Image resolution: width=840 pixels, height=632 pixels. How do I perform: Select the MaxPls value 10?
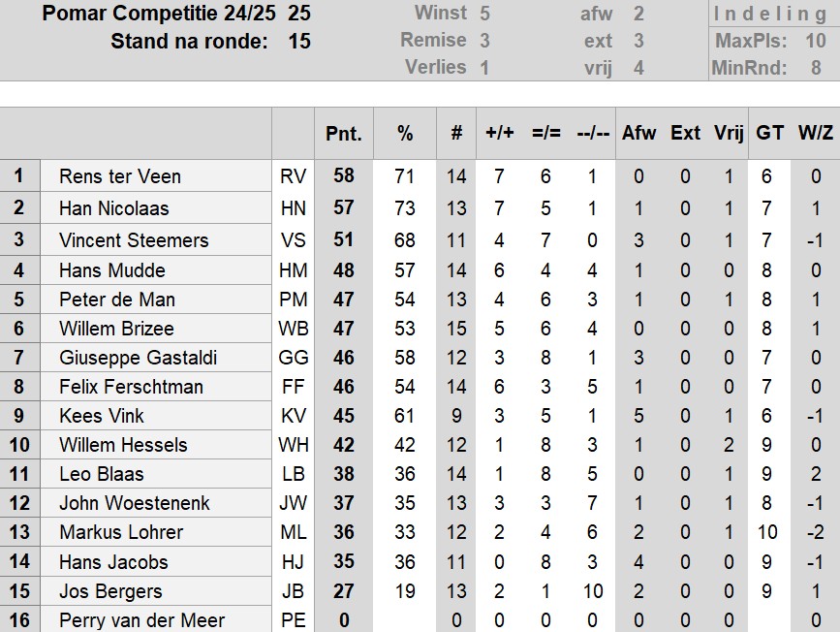tap(816, 41)
